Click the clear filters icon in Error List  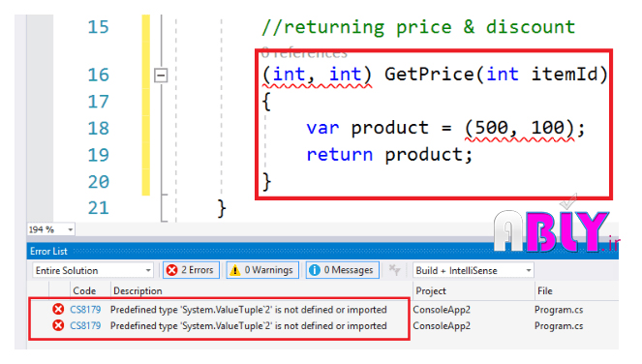tap(394, 270)
